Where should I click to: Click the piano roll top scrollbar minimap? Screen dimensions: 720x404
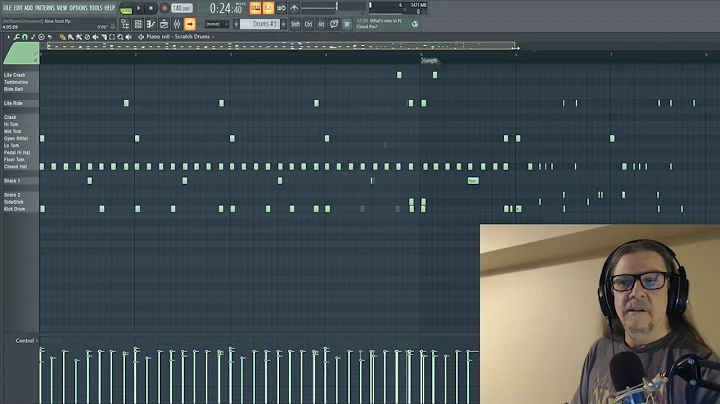[280, 46]
